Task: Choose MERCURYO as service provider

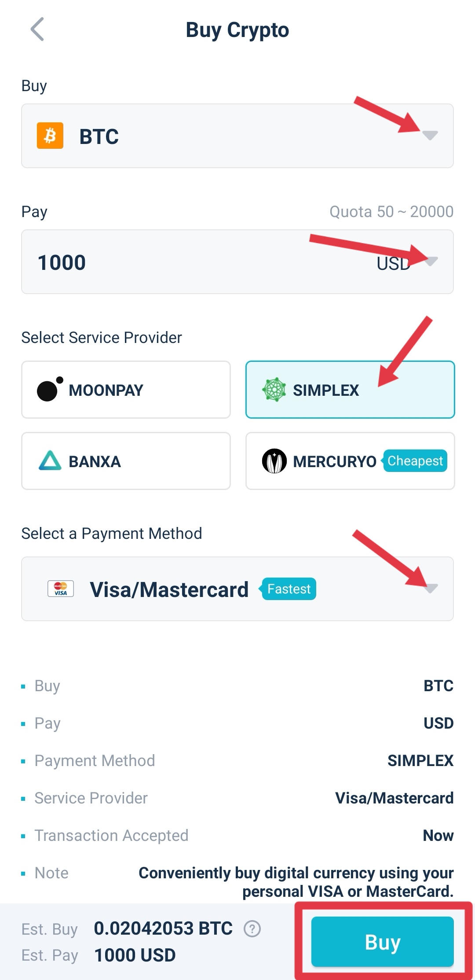Action: click(x=334, y=461)
